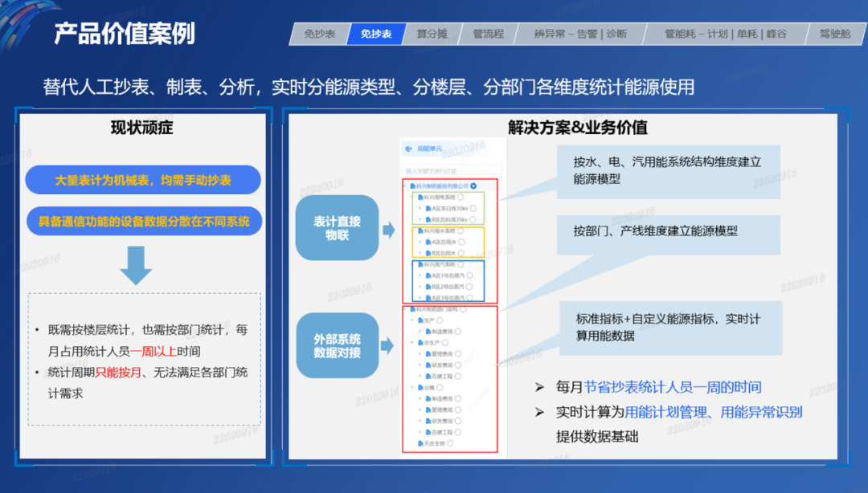Screen dimensions: 868x493
Task: Collapse the 科兴制药股份有限公司 tree node
Action: click(405, 186)
